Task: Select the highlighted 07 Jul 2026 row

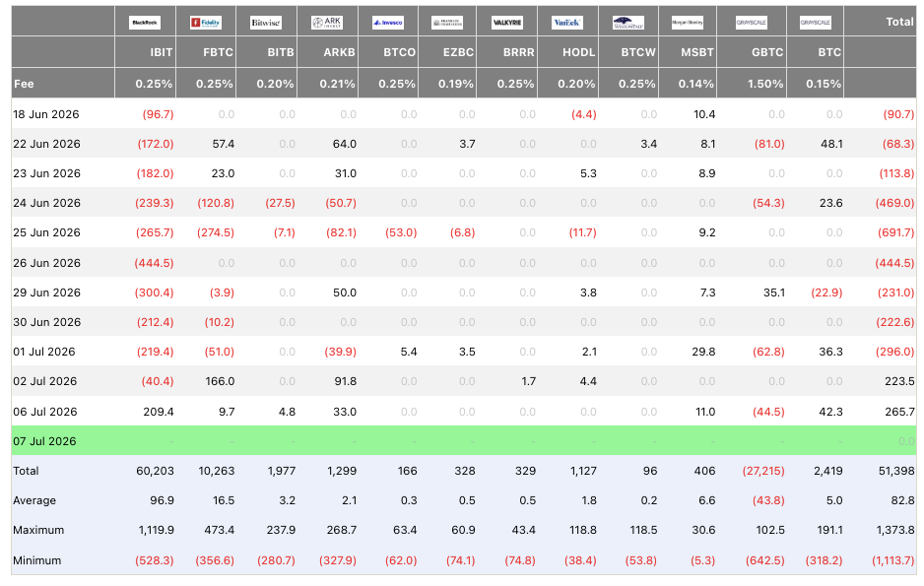Action: tap(464, 440)
